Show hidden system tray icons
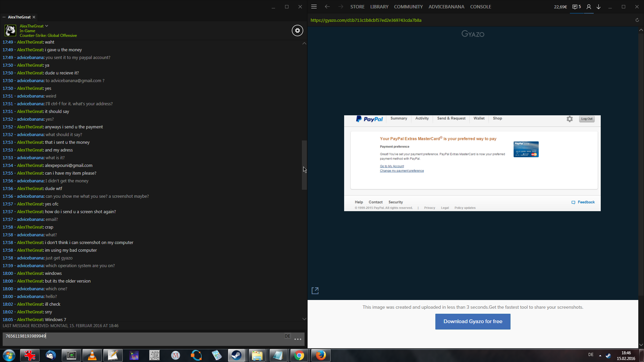The width and height of the screenshot is (644, 362). tap(600, 355)
